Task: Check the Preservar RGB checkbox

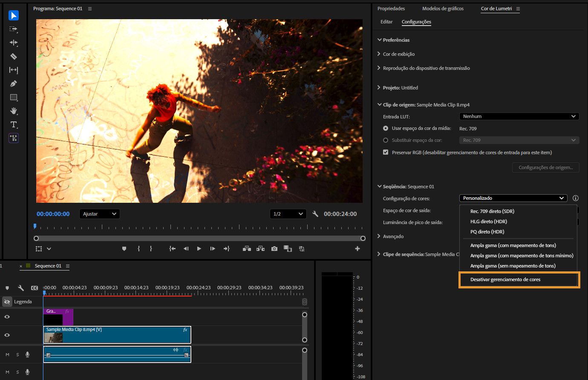Action: [386, 153]
